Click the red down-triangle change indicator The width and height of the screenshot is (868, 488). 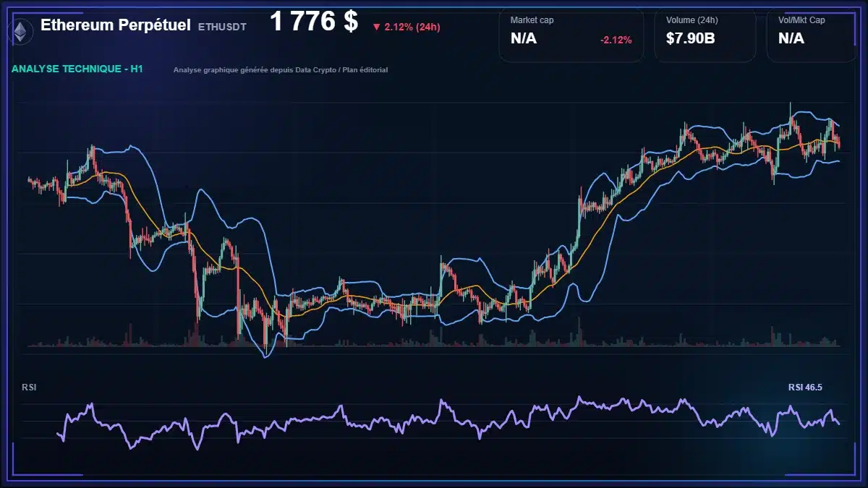pos(376,27)
